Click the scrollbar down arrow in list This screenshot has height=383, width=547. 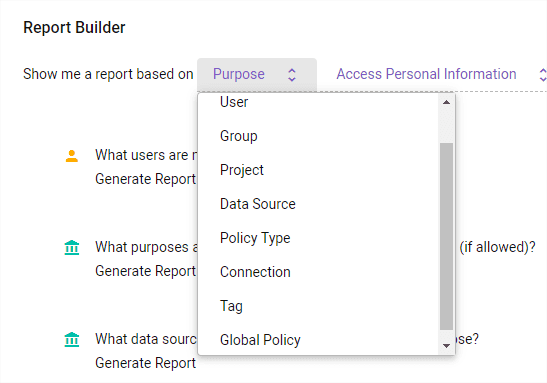[x=446, y=346]
